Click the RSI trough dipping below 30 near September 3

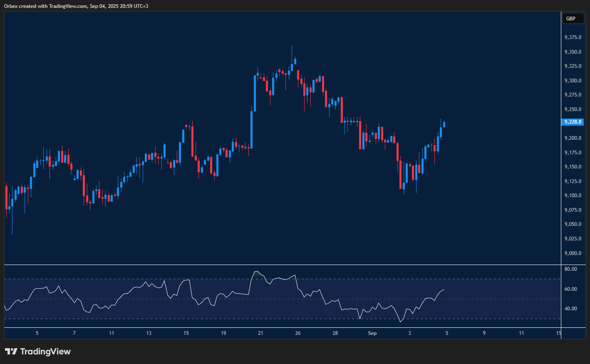point(401,321)
